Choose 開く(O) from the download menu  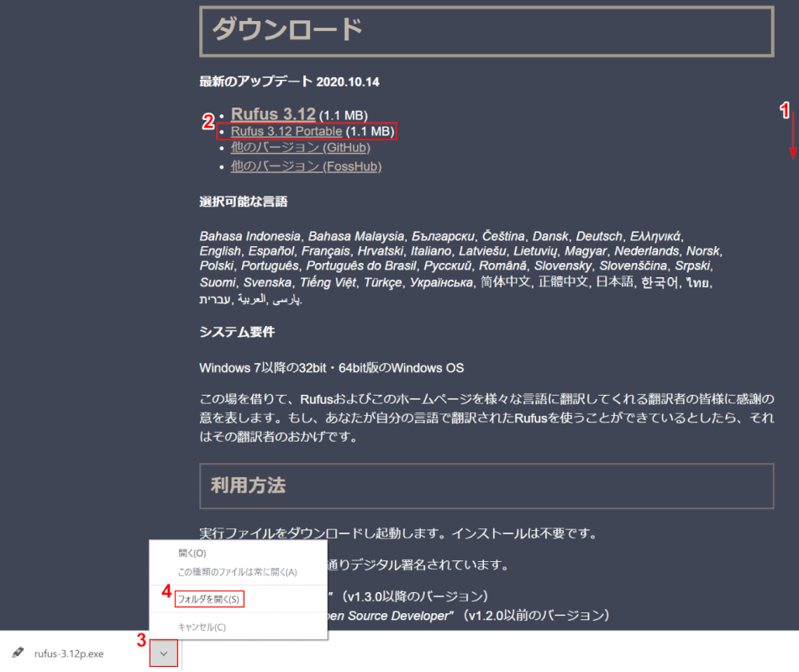192,554
